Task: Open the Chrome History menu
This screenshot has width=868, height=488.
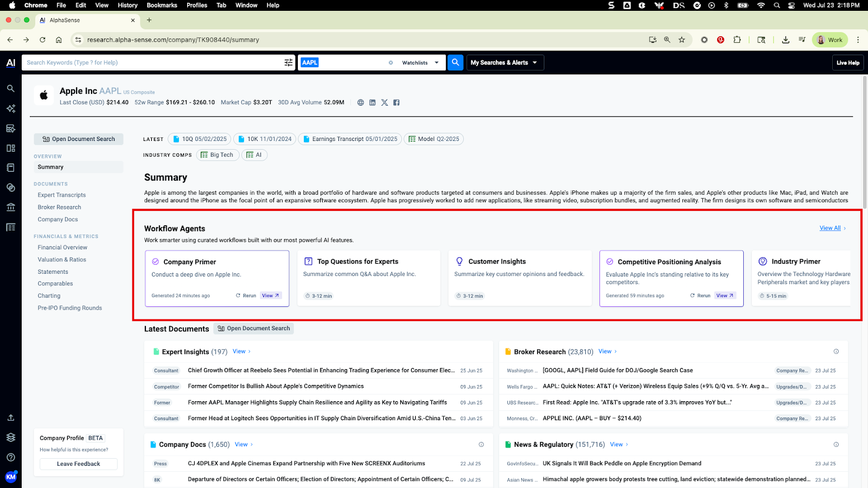Action: (x=127, y=5)
